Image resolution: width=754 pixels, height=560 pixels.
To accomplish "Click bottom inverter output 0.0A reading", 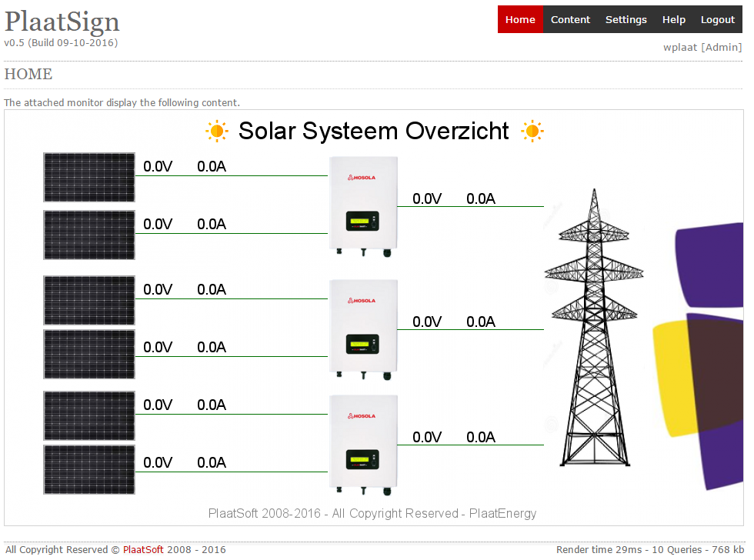I will coord(481,437).
